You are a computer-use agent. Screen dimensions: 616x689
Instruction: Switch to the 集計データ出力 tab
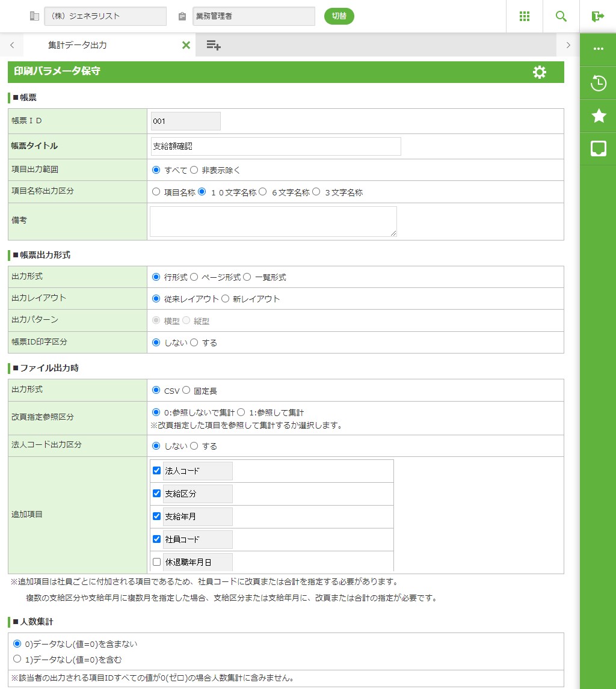click(78, 45)
